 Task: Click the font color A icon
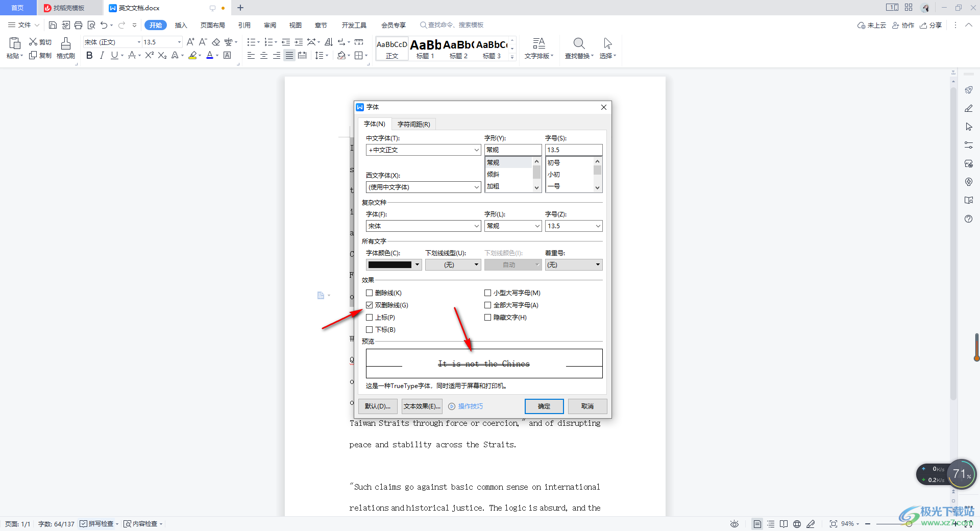click(210, 56)
